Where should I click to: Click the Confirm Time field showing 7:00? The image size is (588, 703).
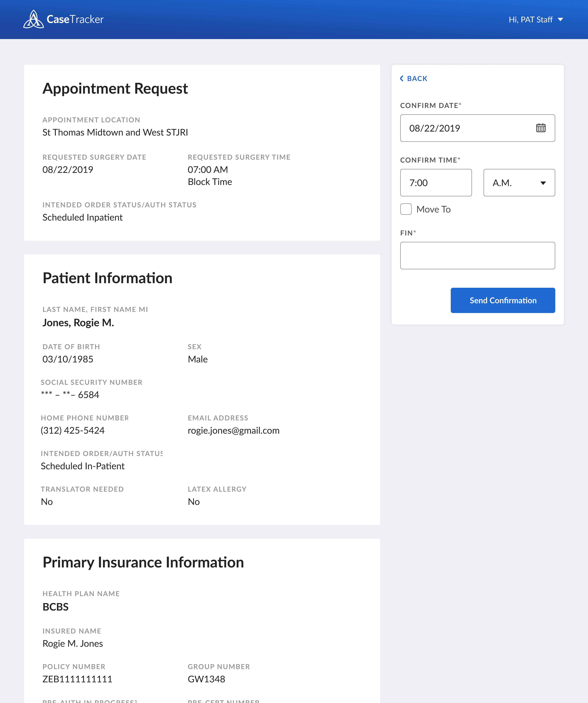pos(435,183)
